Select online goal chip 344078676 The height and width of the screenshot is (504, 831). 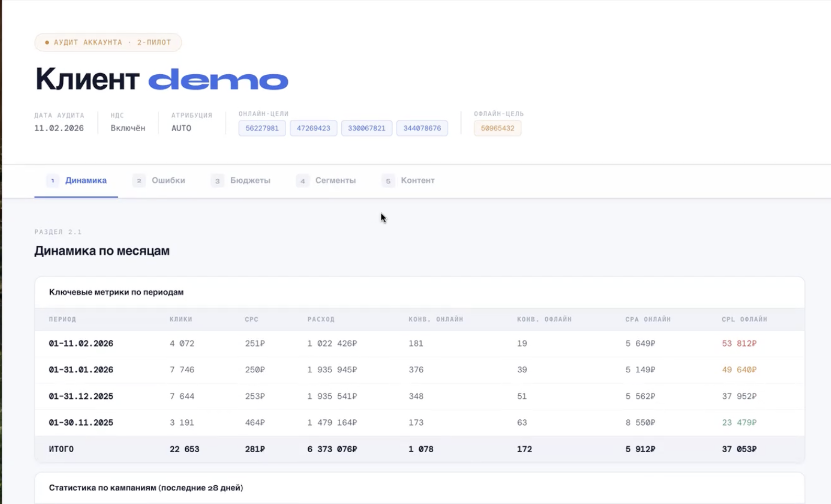click(422, 128)
